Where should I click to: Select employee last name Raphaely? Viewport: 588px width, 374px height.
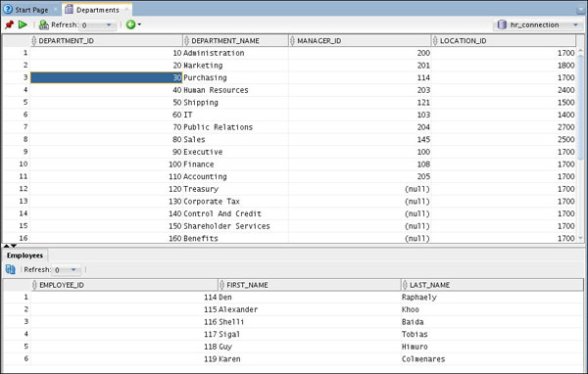pyautogui.click(x=492, y=298)
